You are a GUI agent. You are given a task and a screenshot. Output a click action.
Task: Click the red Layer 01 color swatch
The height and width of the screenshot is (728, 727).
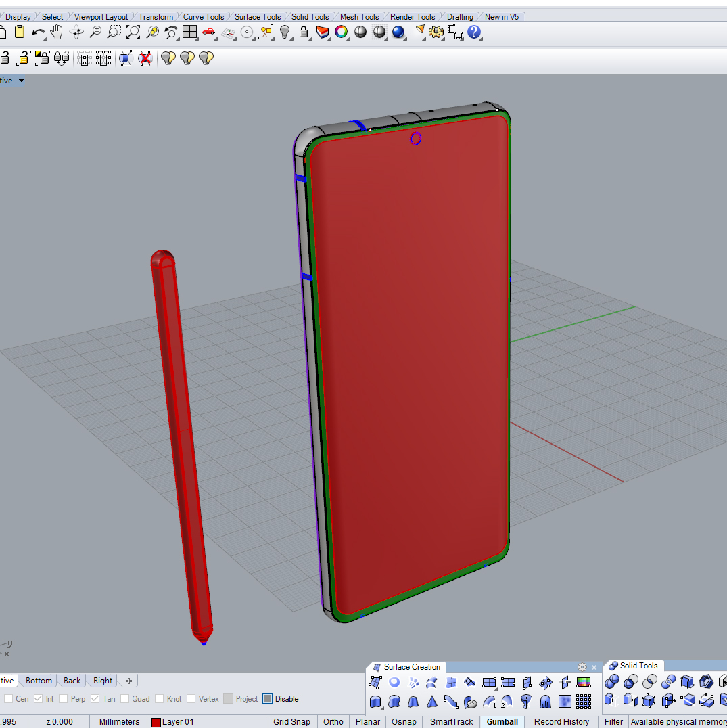[x=156, y=722]
